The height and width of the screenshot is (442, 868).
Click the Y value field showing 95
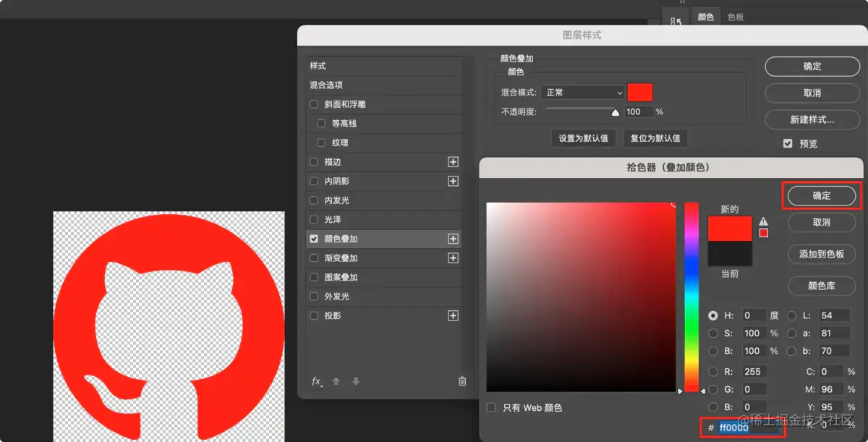(831, 407)
